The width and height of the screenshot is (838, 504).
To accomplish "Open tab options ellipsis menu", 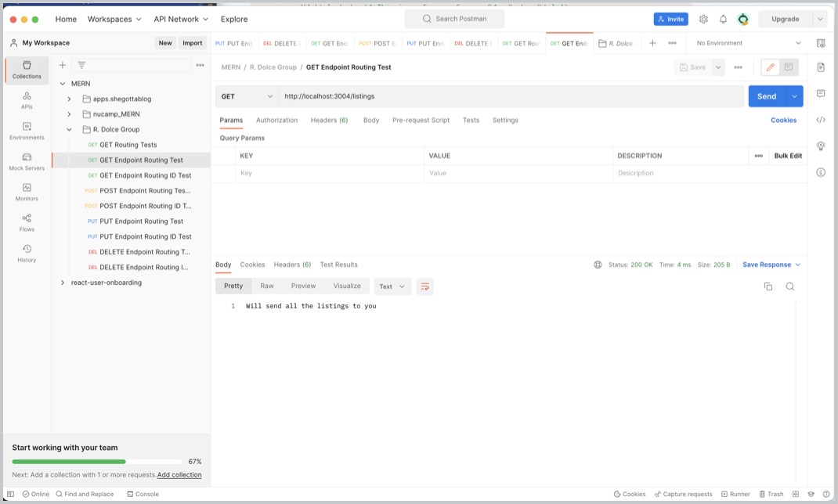I will point(672,43).
